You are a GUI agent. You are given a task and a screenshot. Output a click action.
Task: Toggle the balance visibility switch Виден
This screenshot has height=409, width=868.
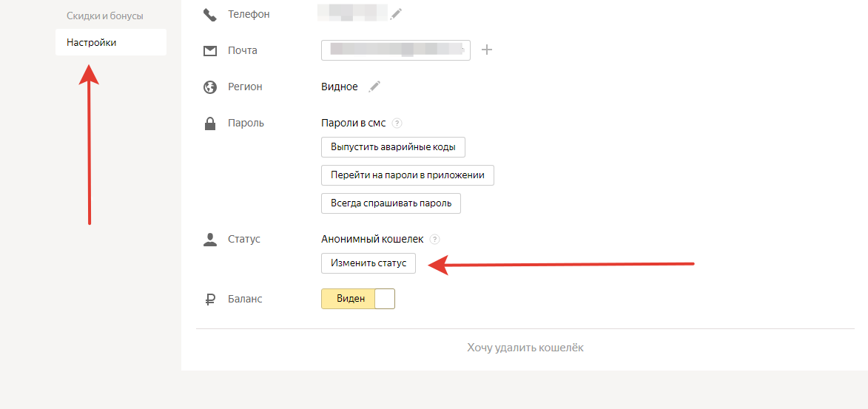[358, 299]
